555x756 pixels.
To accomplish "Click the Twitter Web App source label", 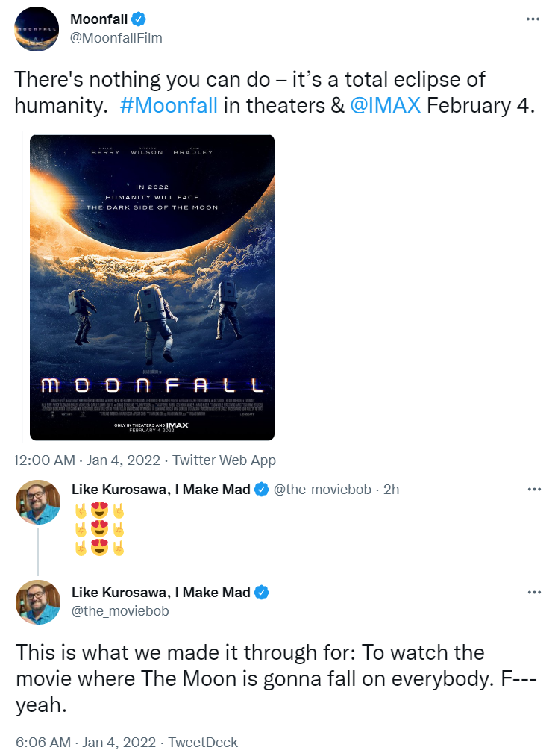I will (225, 460).
